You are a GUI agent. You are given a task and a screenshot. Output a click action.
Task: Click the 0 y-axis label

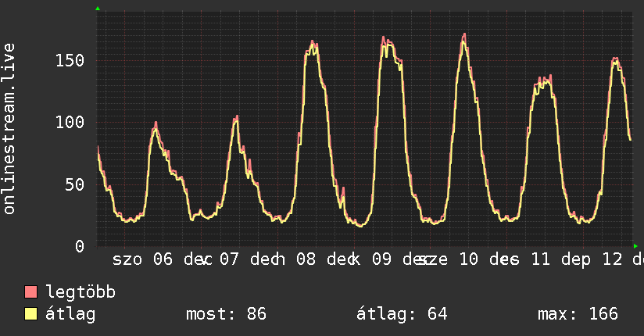pos(80,246)
